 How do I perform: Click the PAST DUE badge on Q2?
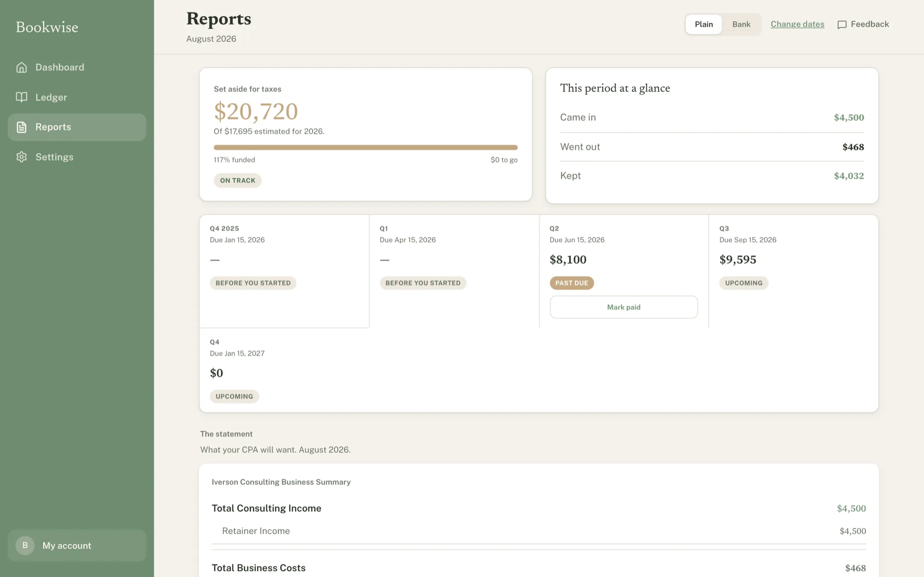(x=571, y=283)
